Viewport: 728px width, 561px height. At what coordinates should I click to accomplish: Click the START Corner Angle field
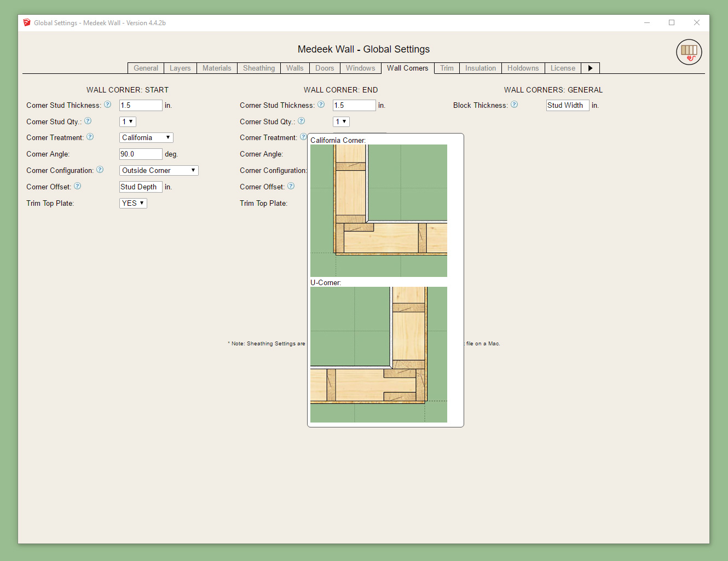tap(141, 154)
